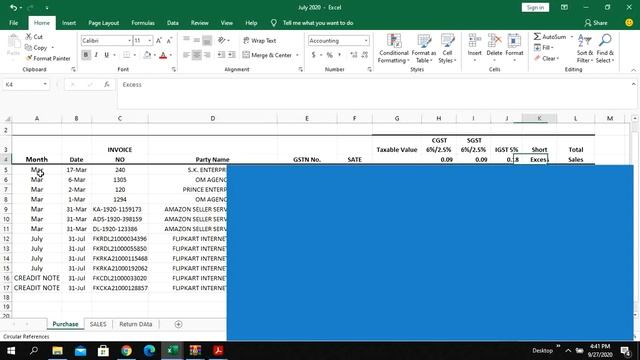This screenshot has width=640, height=360.
Task: Open the Accounting number format dropdown
Action: click(x=366, y=41)
